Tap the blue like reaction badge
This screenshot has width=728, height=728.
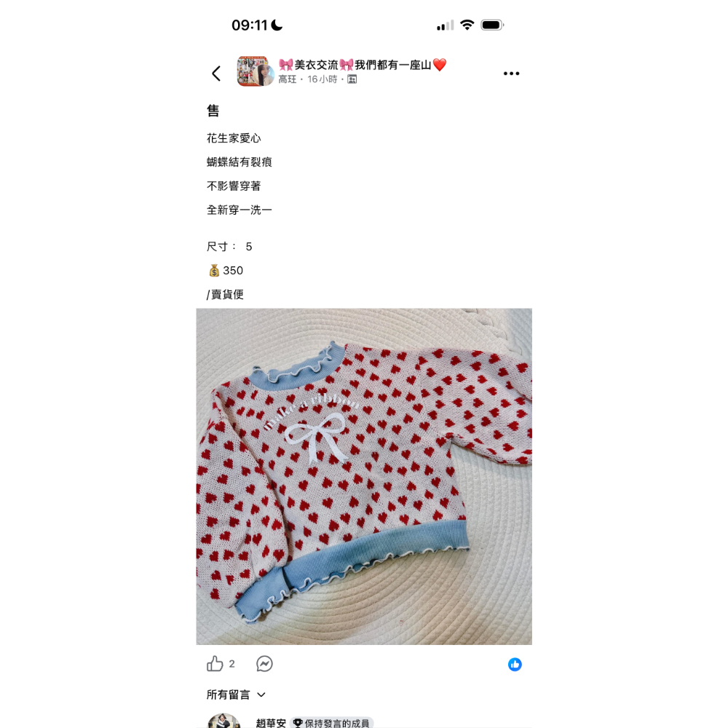pyautogui.click(x=515, y=665)
